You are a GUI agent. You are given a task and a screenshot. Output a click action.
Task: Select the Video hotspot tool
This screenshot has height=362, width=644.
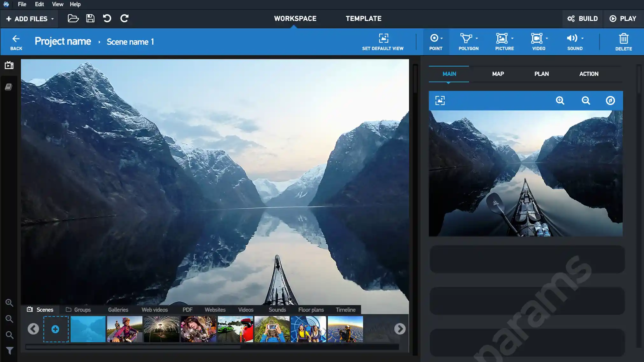tap(539, 42)
